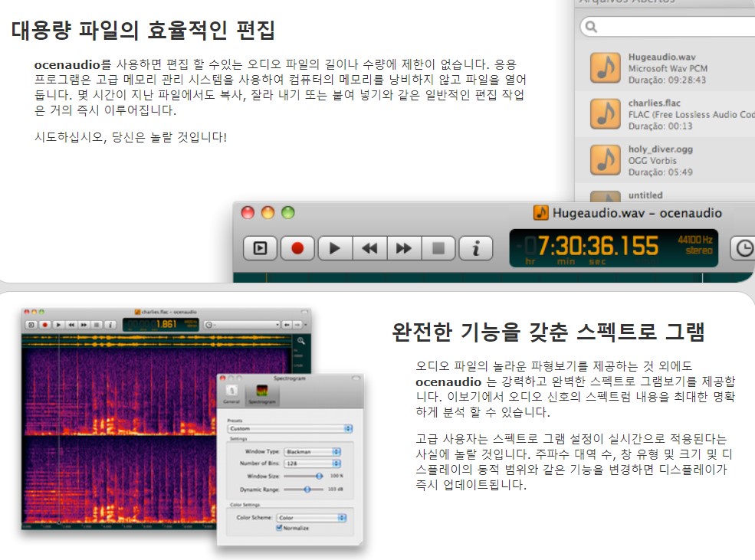755x560 pixels.
Task: Click the 7:30:36.155 time display
Action: tap(598, 246)
